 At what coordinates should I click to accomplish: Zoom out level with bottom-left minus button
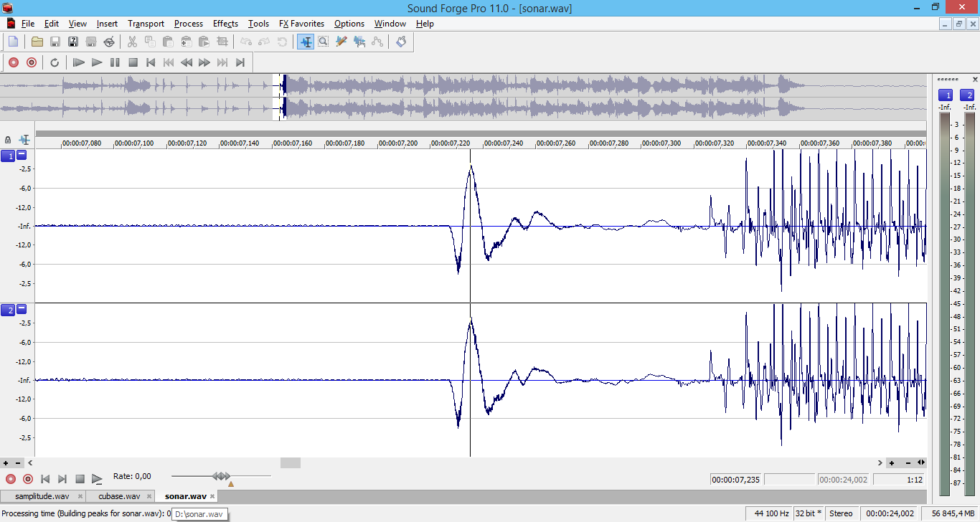pos(18,463)
